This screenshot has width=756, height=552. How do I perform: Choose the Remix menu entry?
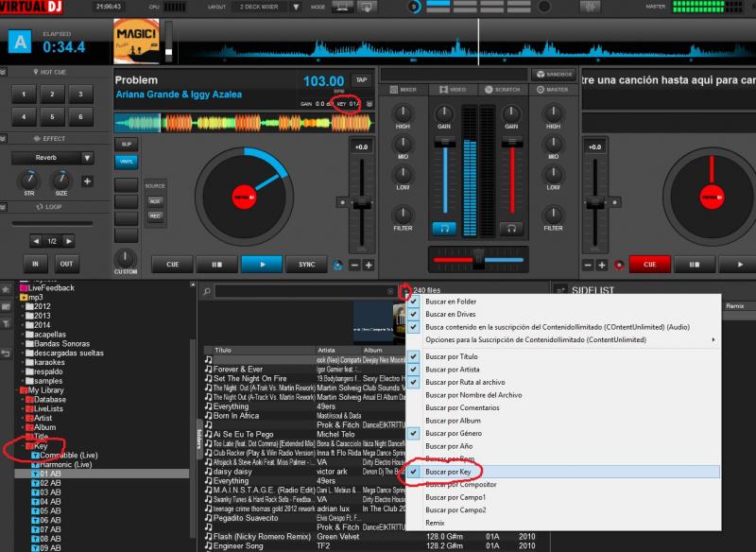pos(562,523)
